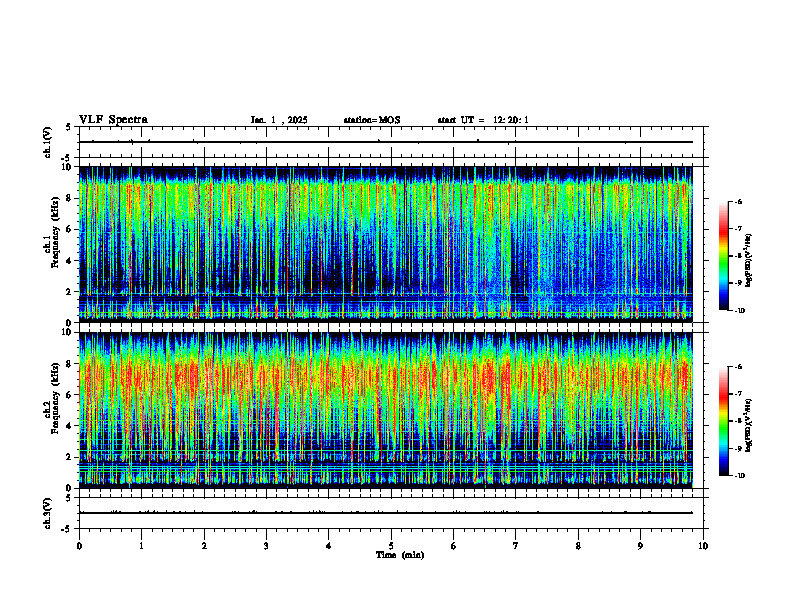Click the ch.1 colorbar "-10" tick label
The width and height of the screenshot is (792, 612).
click(x=740, y=311)
